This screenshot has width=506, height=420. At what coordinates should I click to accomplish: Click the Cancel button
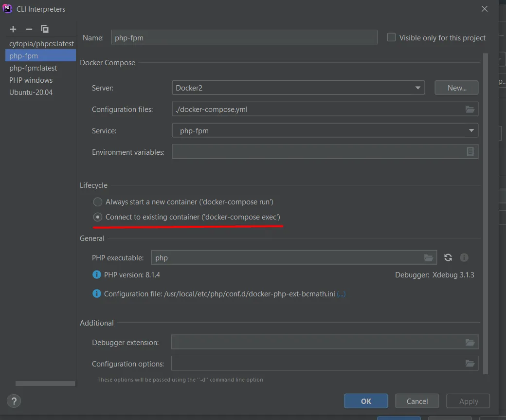tap(417, 402)
